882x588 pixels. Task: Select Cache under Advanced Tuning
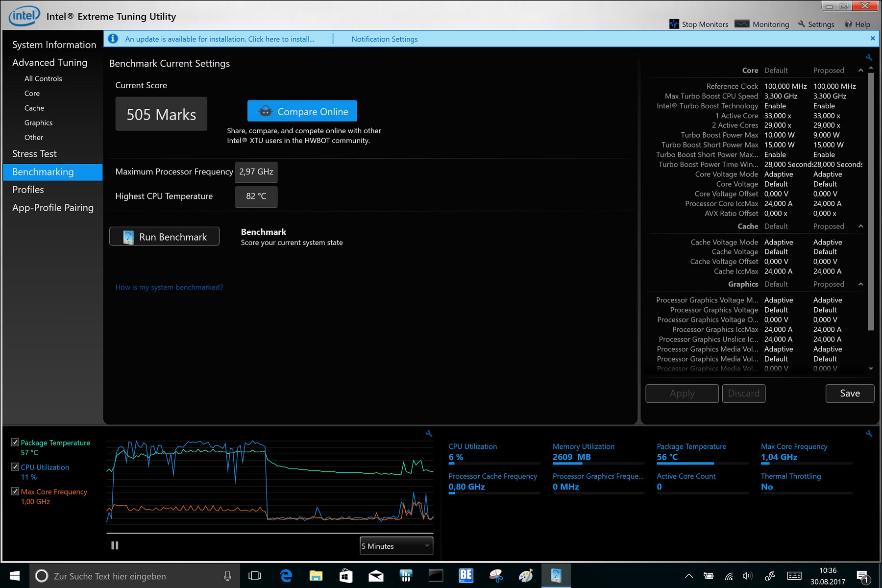(34, 108)
